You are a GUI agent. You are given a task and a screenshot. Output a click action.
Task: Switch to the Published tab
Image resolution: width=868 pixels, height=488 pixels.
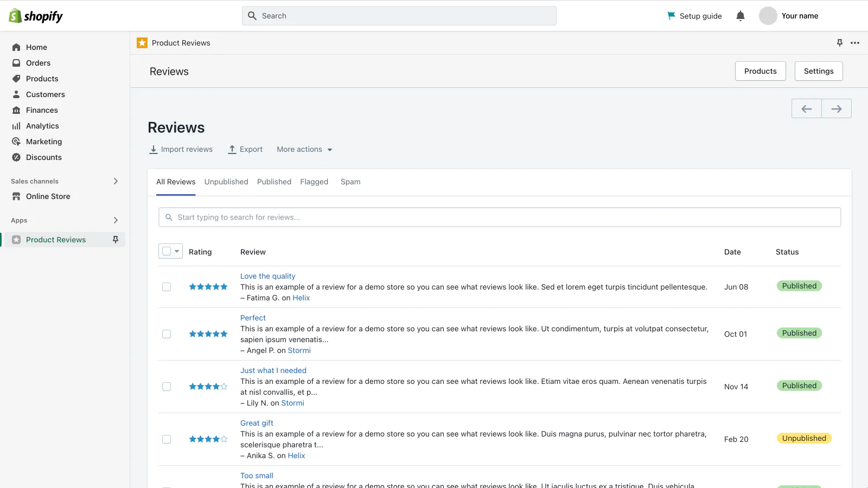tap(274, 182)
